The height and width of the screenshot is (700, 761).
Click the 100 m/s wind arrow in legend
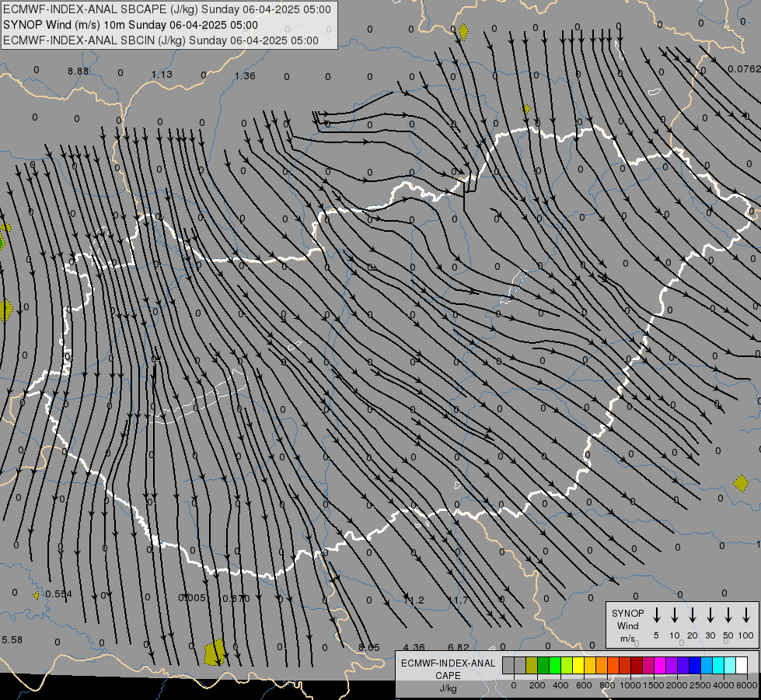746,615
